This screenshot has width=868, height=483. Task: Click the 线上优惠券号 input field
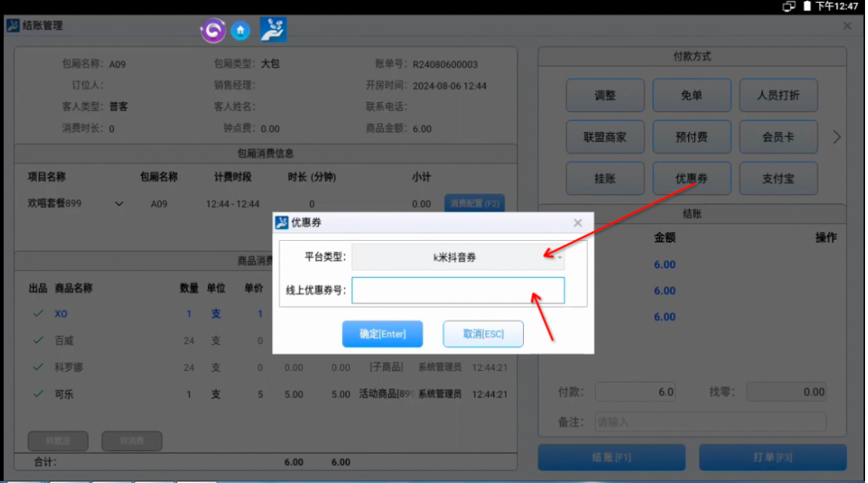[x=458, y=291]
